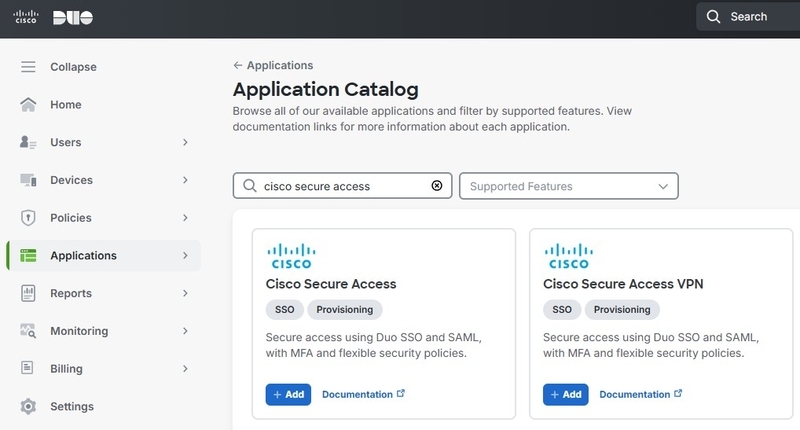
Task: Click Provisioning tag on Secure Access VPN card
Action: (x=622, y=310)
